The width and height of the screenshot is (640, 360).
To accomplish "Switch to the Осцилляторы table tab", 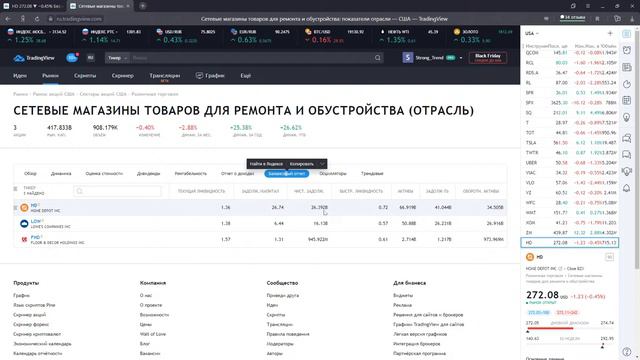I will pyautogui.click(x=333, y=174).
